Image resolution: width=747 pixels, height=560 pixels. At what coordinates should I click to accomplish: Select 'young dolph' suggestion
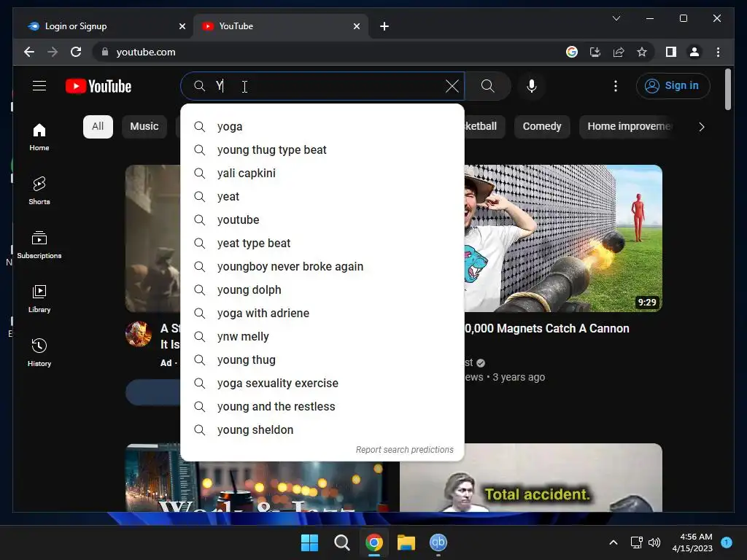pos(322,290)
